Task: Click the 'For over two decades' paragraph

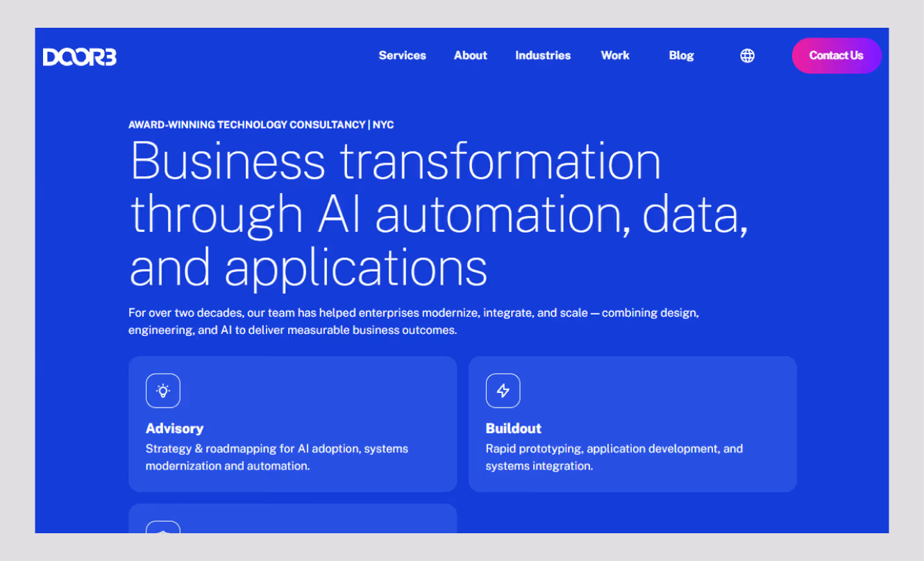Action: pyautogui.click(x=414, y=321)
